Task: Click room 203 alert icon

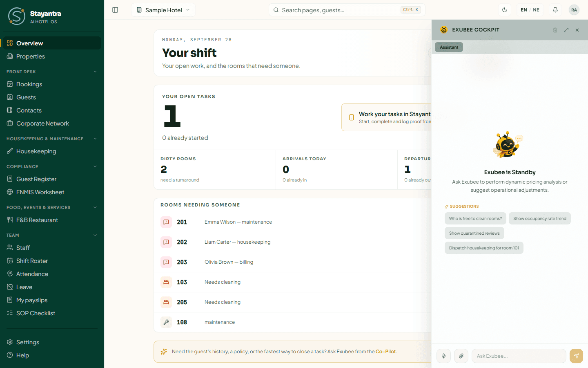Action: click(x=166, y=262)
